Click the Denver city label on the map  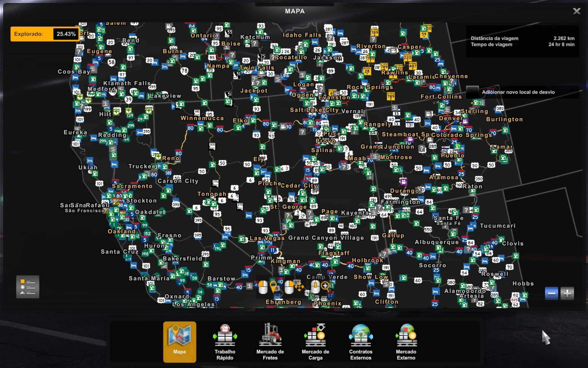click(x=451, y=119)
